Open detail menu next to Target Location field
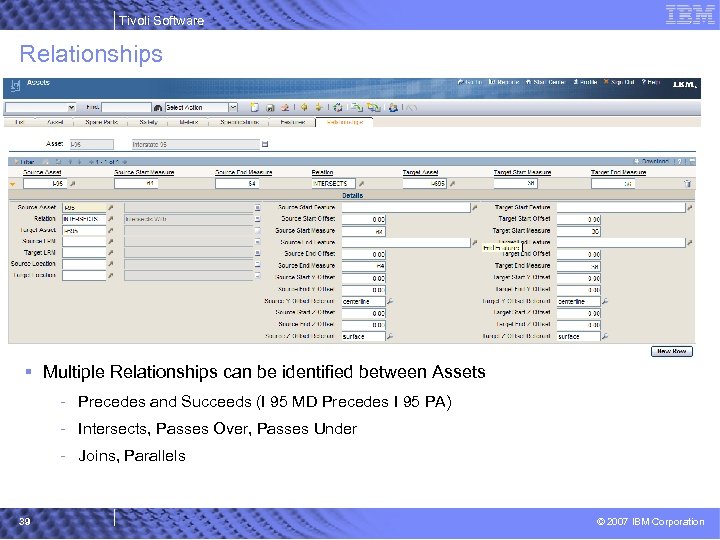Screen dimensions: 720x540 pyautogui.click(x=110, y=276)
